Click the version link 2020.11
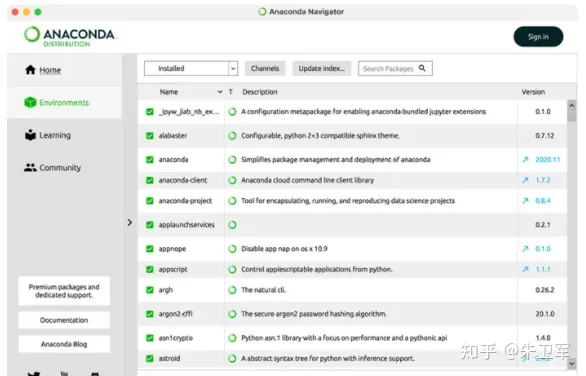 coord(548,160)
